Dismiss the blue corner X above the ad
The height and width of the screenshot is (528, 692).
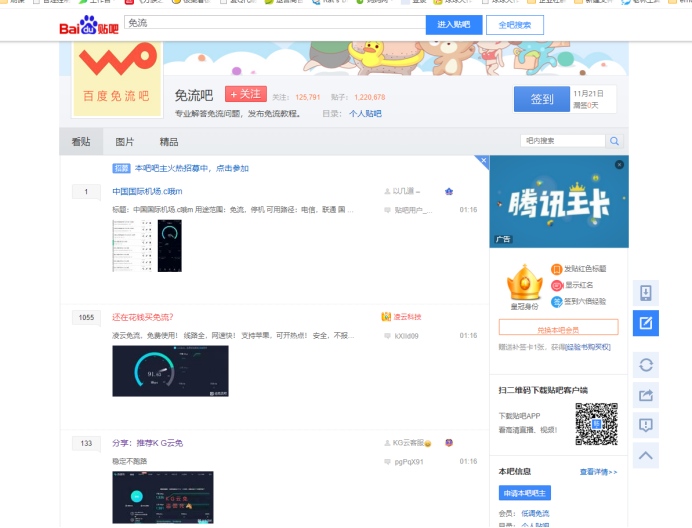pos(483,160)
